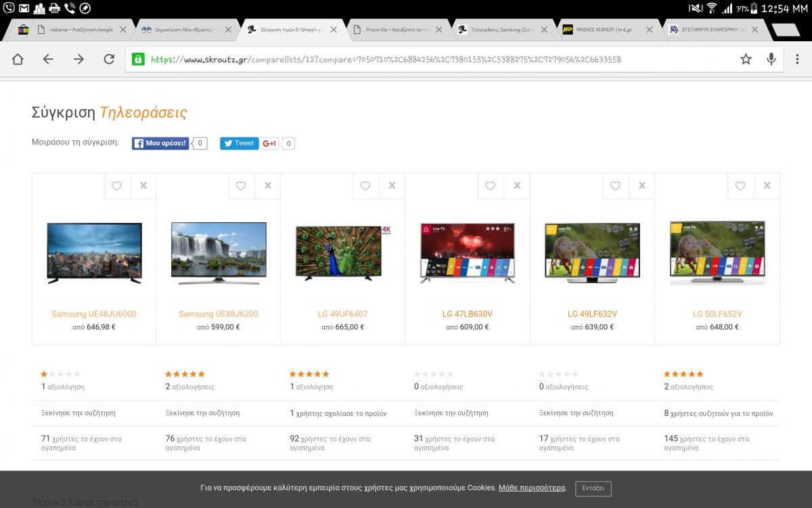Tap the browser home icon
The image size is (812, 508).
tap(18, 59)
